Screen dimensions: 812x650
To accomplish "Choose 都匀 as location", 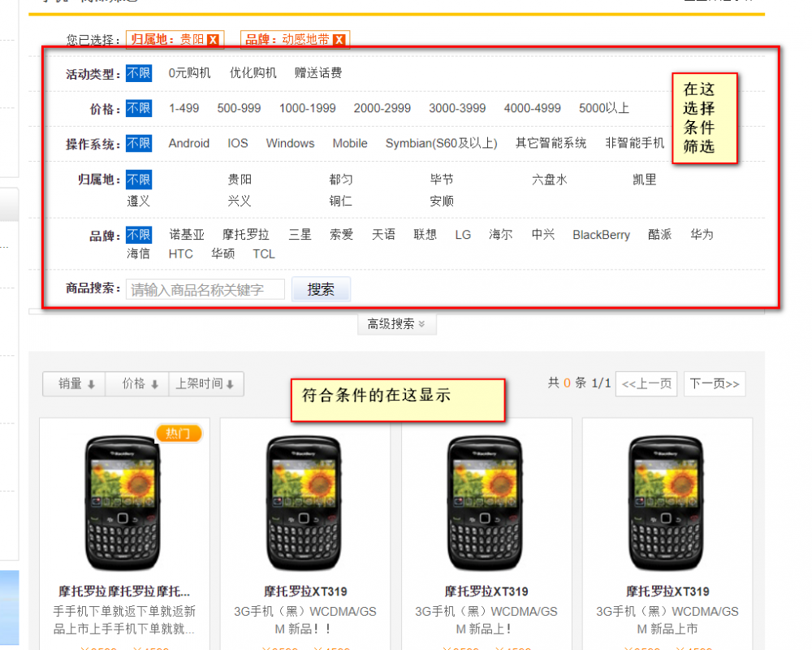I will point(341,180).
